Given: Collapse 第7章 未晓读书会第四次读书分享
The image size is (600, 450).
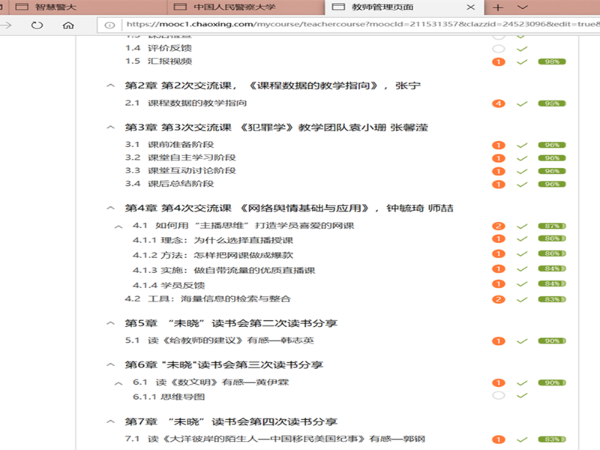Looking at the screenshot, I should point(110,420).
